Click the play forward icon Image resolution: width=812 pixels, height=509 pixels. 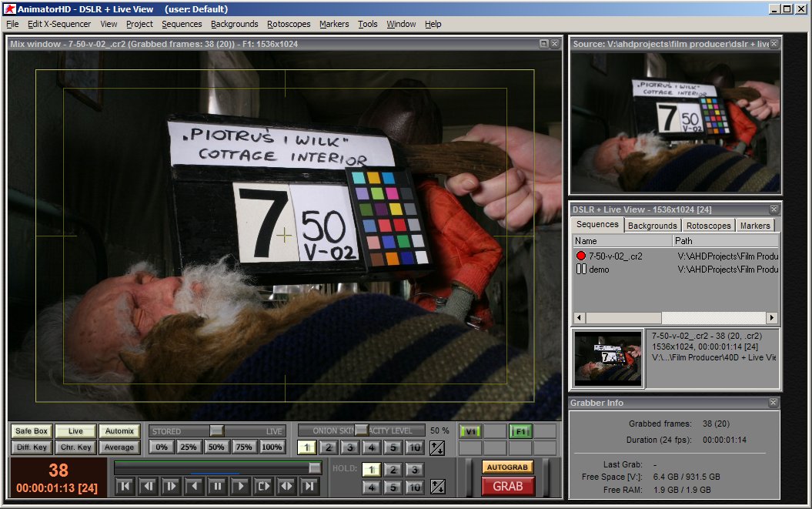pyautogui.click(x=240, y=486)
